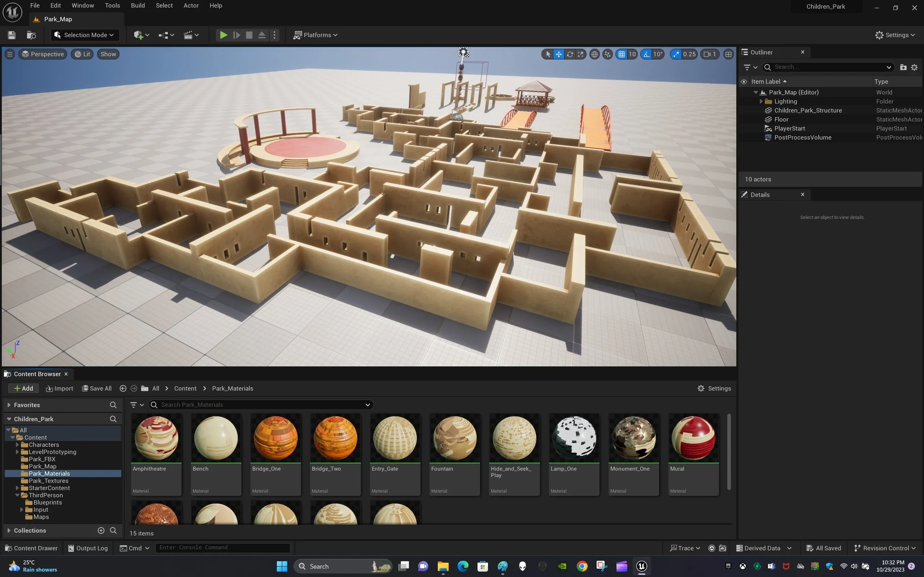Expand the Lighting folder in the Outliner
This screenshot has width=924, height=577.
(x=761, y=101)
